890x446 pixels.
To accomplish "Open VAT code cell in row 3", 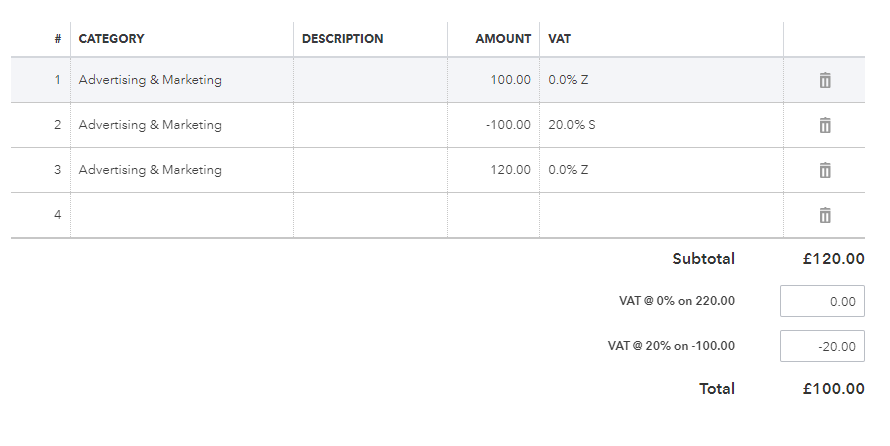I will pyautogui.click(x=660, y=170).
